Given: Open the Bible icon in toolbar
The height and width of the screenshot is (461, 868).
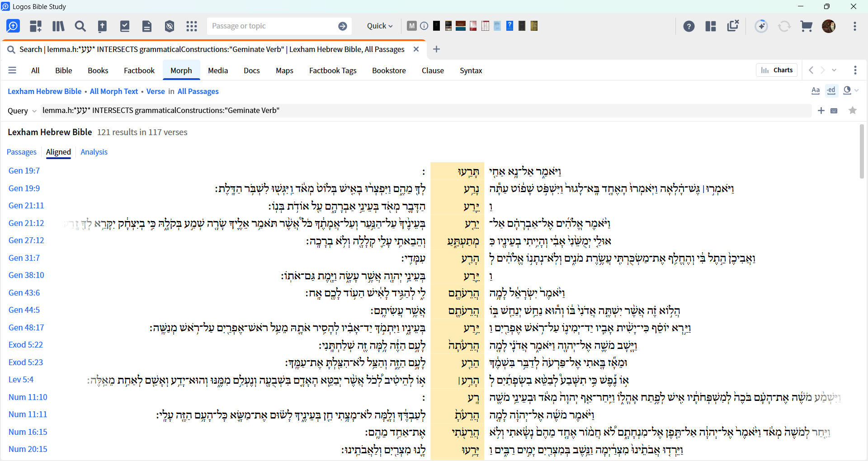Looking at the screenshot, I should [103, 26].
